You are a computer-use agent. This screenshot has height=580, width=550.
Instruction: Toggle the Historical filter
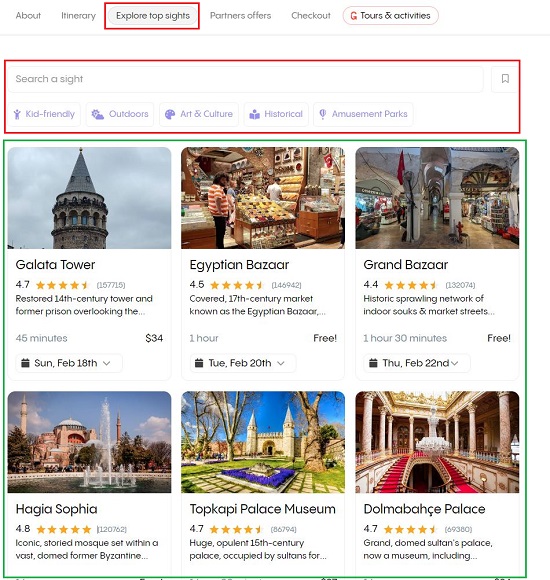(x=276, y=114)
